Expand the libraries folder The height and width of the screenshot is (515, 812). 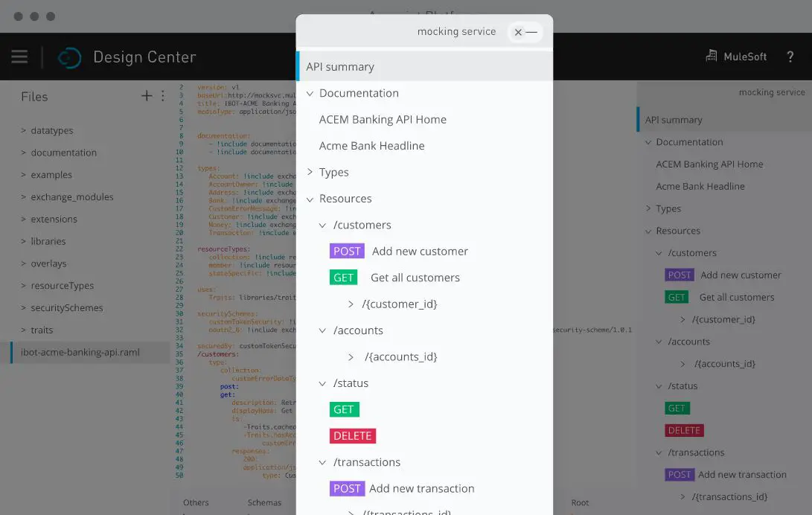tap(23, 241)
